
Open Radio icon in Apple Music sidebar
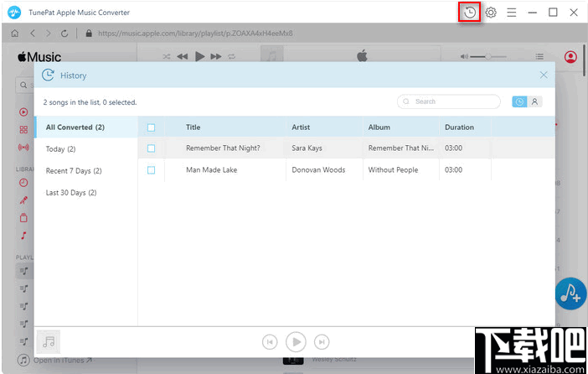tap(23, 147)
